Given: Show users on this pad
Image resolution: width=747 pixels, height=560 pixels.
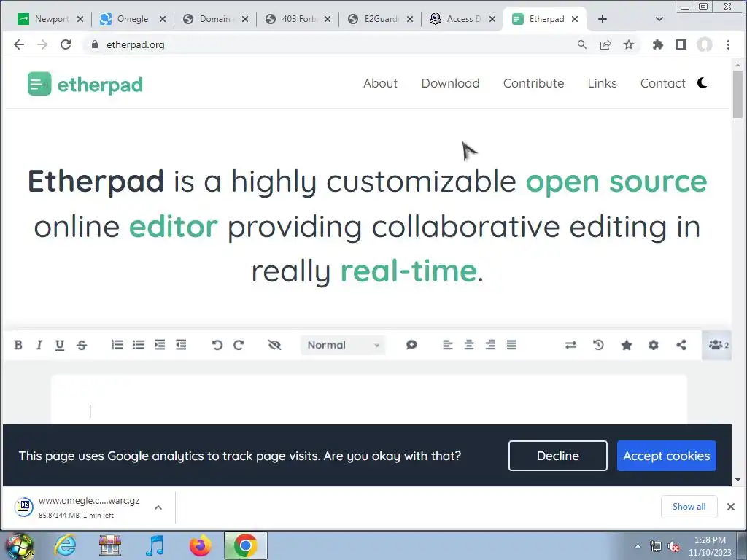Looking at the screenshot, I should tap(717, 345).
